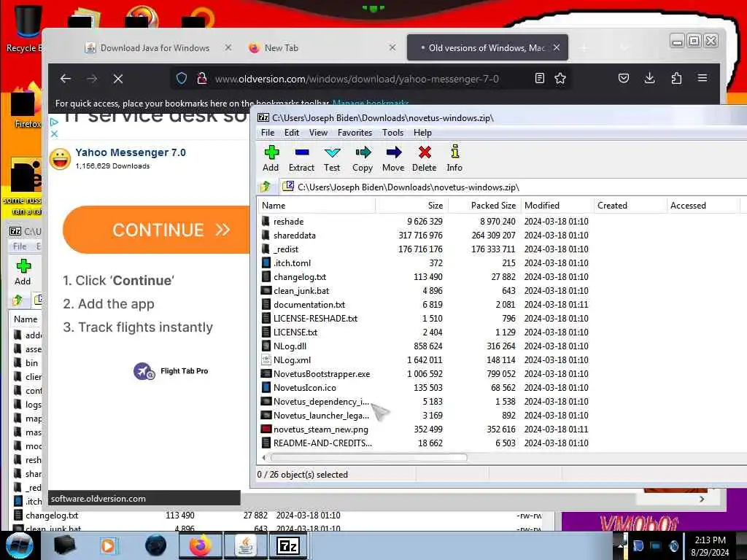Open the Firefox hamburger menu
The image size is (747, 560).
(703, 78)
